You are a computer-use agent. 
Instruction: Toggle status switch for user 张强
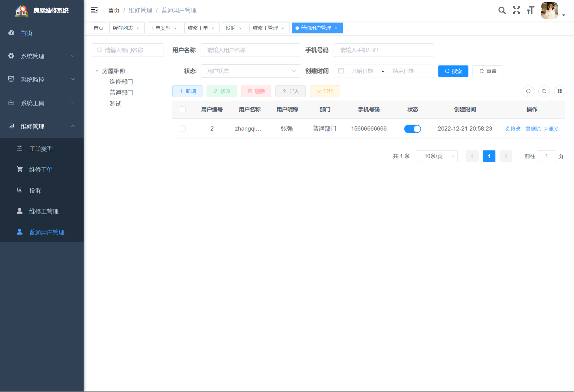tap(412, 129)
